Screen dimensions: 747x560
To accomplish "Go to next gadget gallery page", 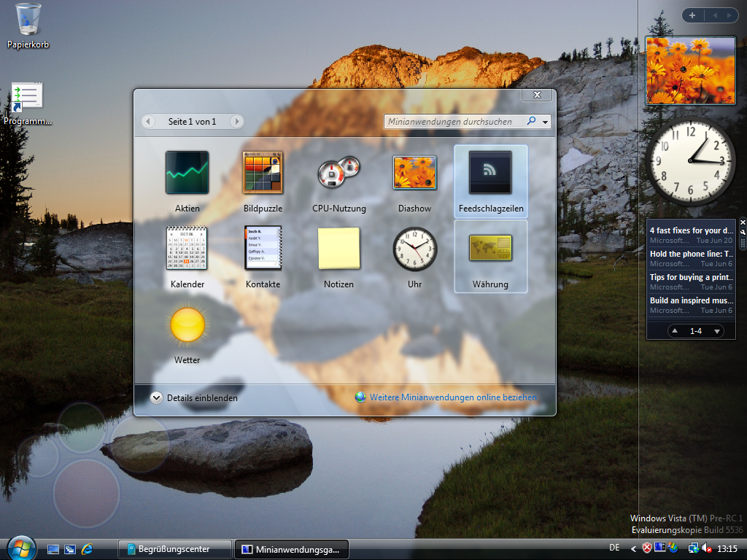I will click(x=237, y=122).
